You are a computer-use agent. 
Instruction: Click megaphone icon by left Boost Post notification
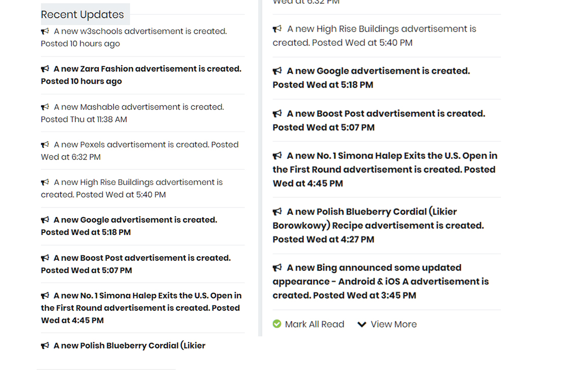pyautogui.click(x=45, y=258)
